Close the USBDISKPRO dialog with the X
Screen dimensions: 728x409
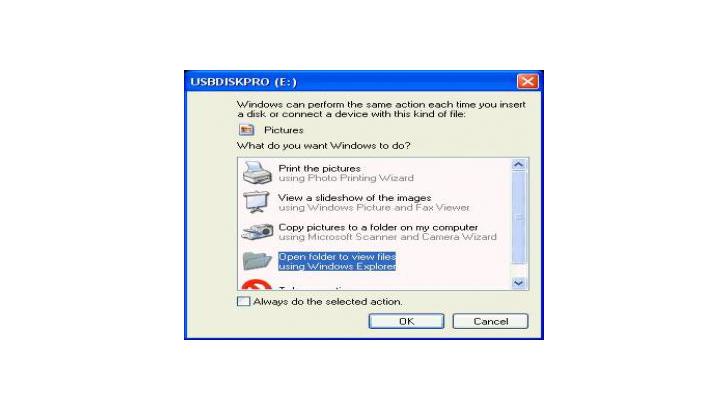click(527, 82)
